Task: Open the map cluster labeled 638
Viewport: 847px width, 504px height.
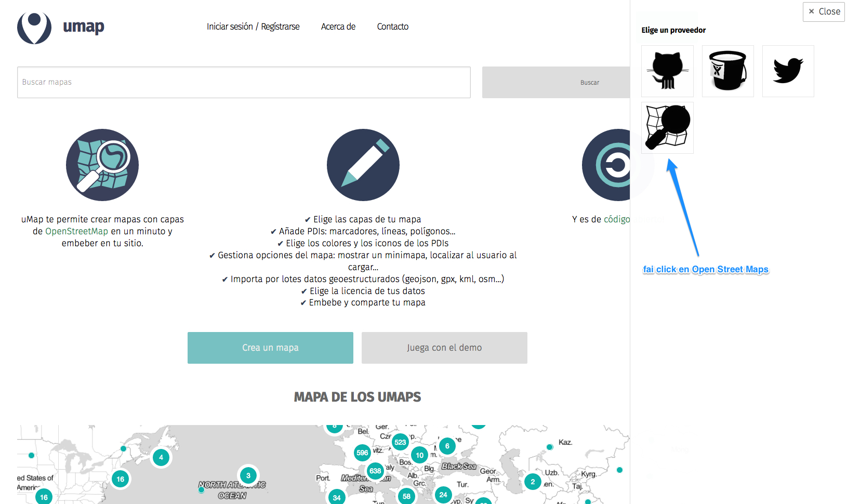Action: [375, 471]
